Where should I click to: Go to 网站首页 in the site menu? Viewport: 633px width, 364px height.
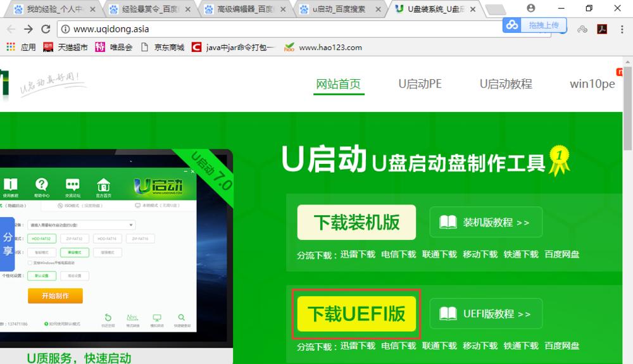[x=338, y=84]
